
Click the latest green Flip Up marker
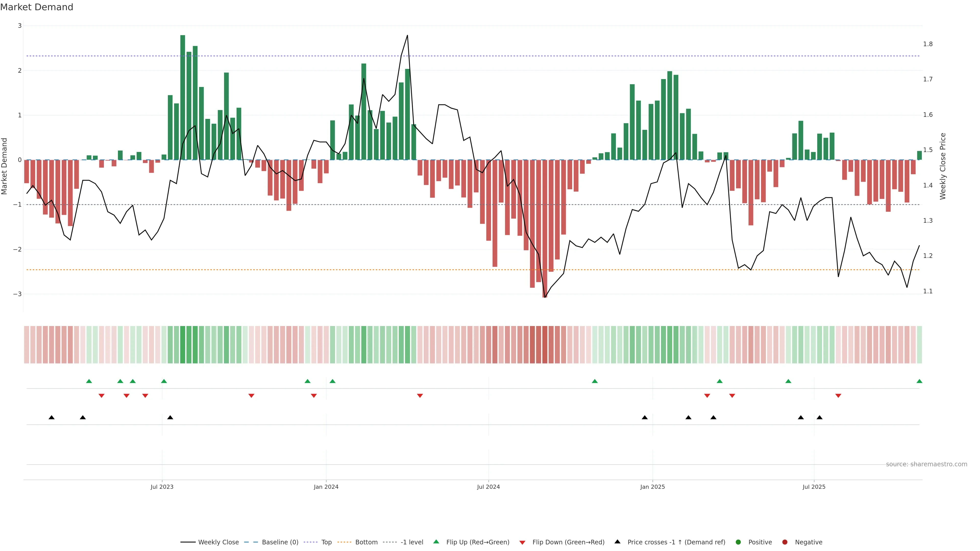pyautogui.click(x=920, y=381)
